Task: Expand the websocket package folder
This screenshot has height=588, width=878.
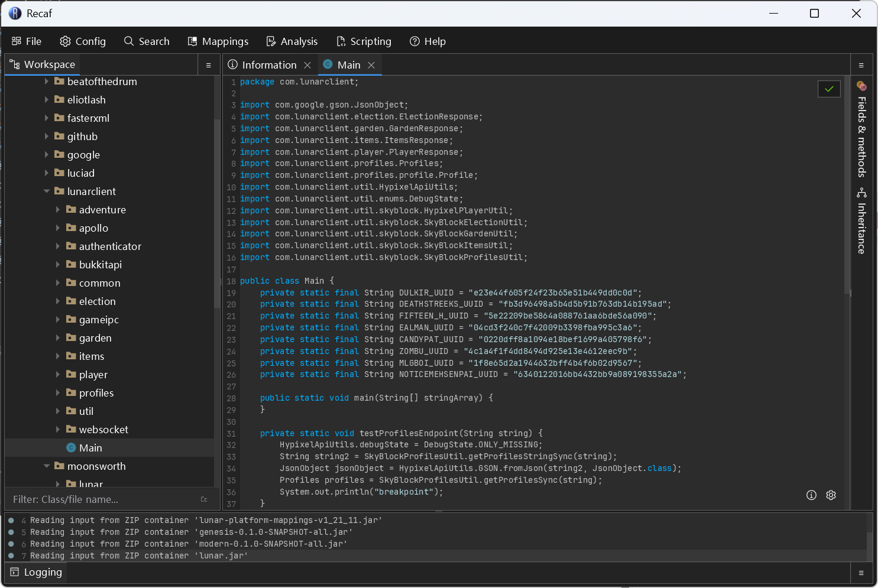Action: pyautogui.click(x=58, y=430)
